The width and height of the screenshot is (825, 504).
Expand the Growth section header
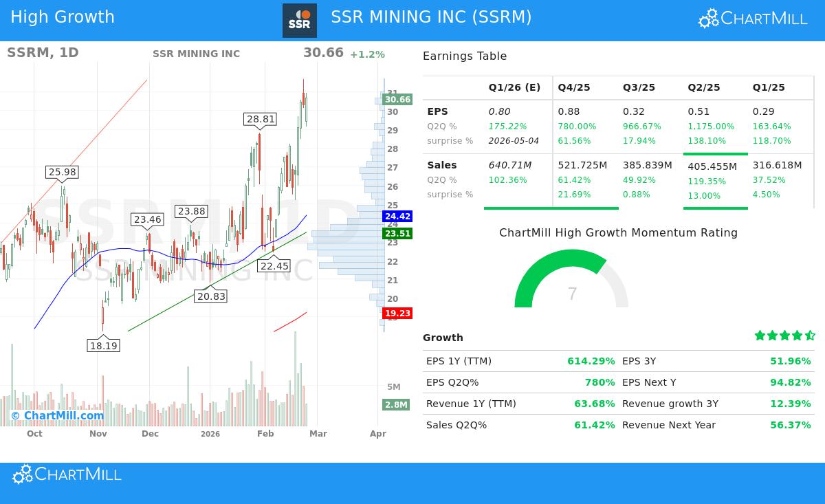443,338
